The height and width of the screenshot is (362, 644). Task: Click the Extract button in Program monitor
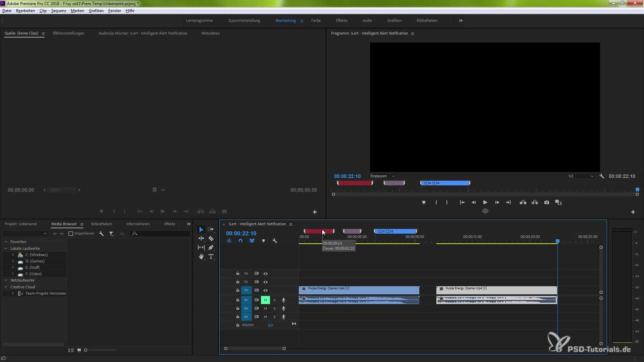click(x=535, y=202)
